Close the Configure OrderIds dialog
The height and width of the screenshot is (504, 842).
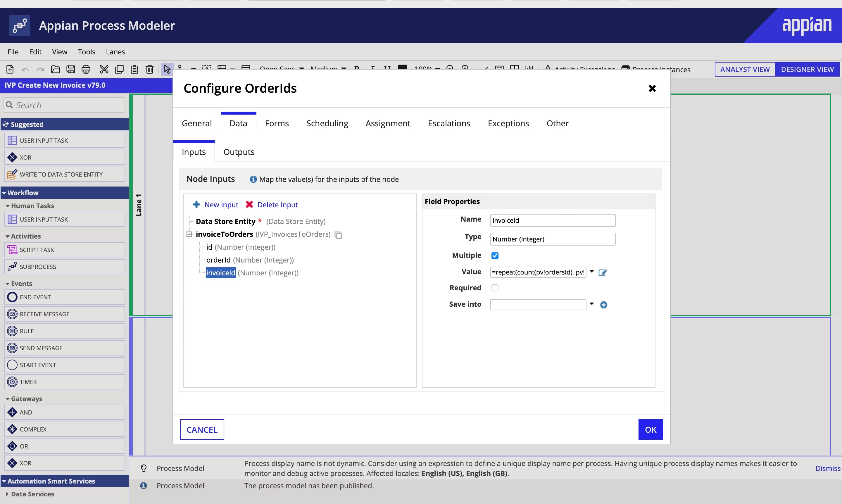[652, 88]
